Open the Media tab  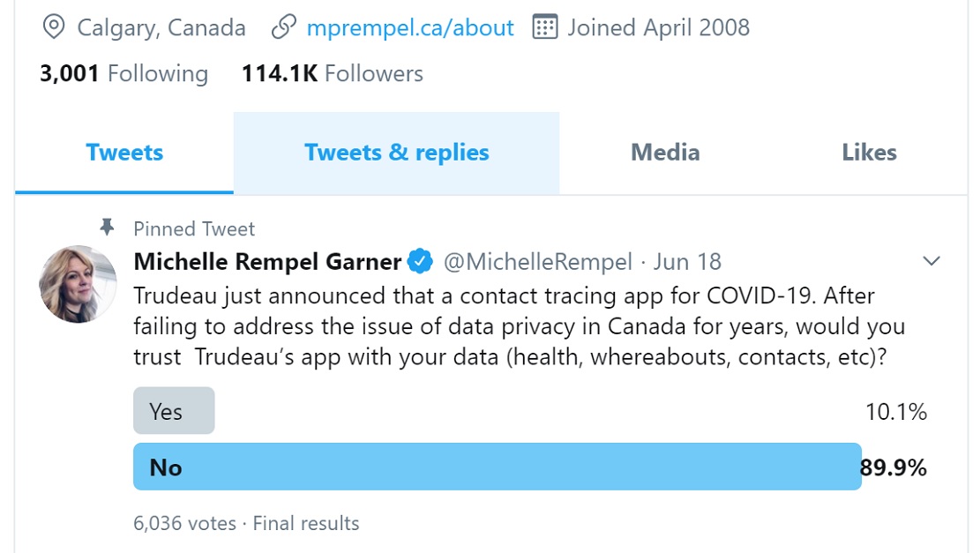pos(665,153)
